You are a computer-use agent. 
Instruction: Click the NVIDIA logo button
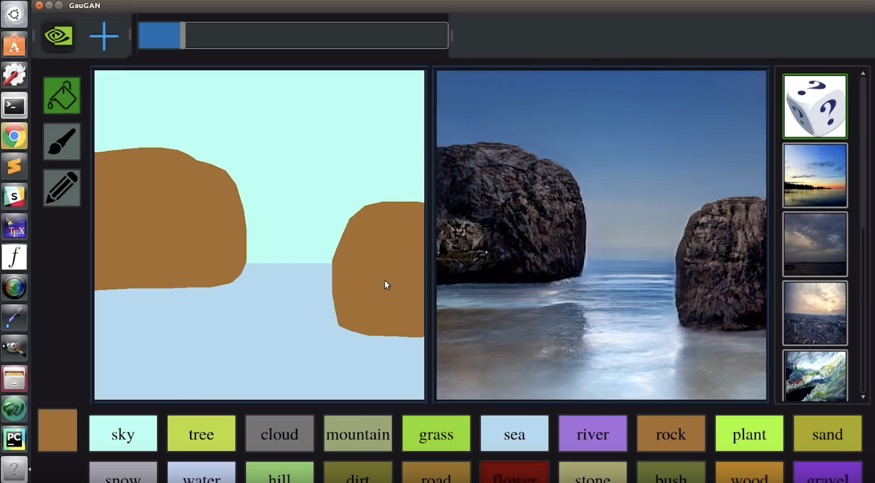tap(59, 37)
